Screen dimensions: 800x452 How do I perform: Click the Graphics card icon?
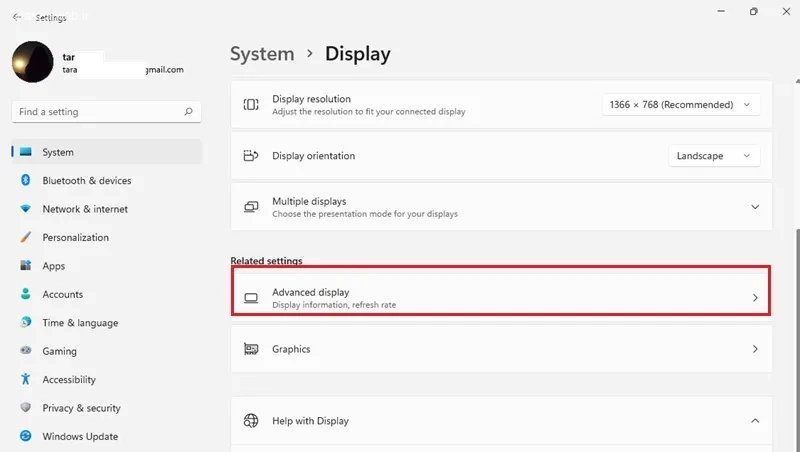(251, 349)
